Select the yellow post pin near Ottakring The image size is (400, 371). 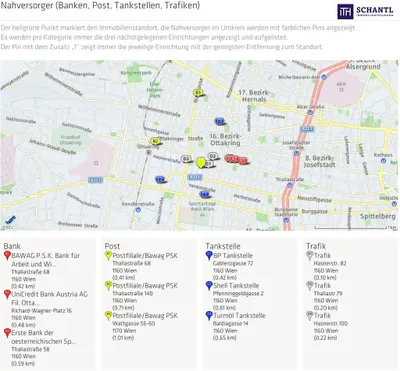tap(155, 141)
